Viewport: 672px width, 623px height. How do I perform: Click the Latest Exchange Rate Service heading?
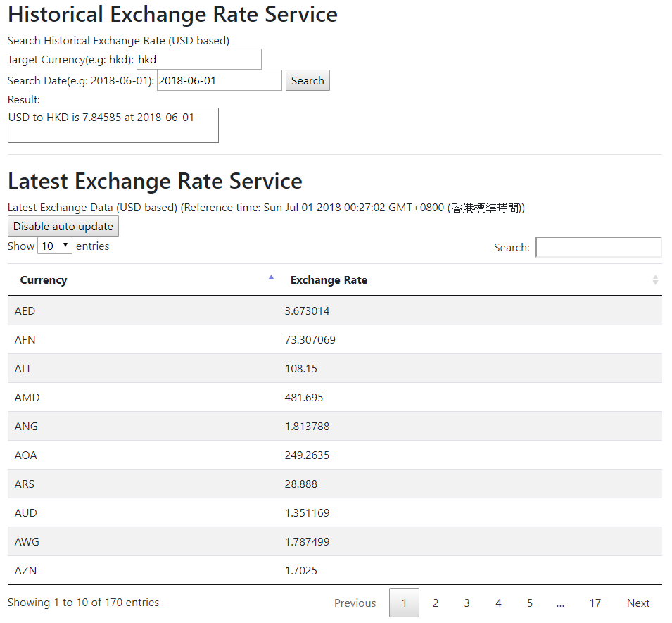155,180
